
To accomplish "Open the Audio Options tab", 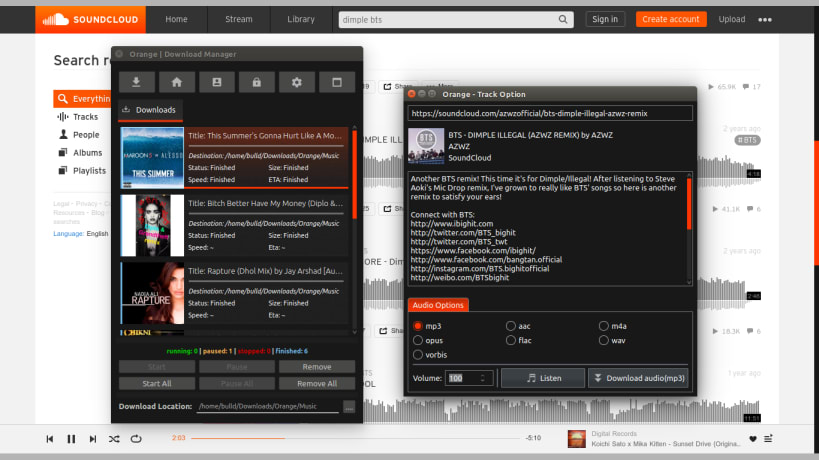I will (x=438, y=305).
